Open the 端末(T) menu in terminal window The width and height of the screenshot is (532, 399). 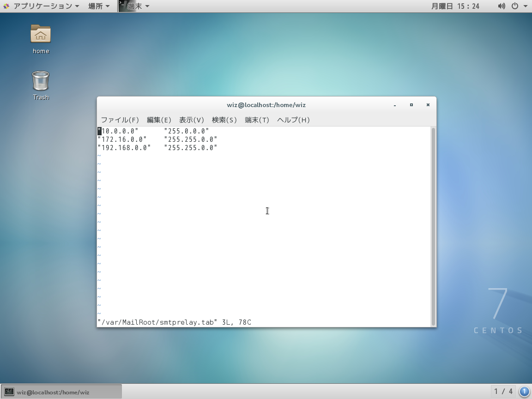257,120
